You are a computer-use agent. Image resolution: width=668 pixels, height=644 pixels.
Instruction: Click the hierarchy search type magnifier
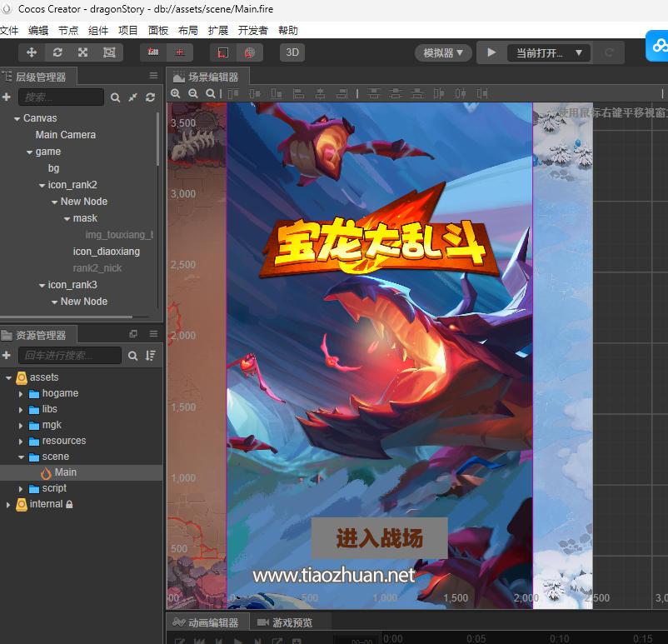click(115, 97)
